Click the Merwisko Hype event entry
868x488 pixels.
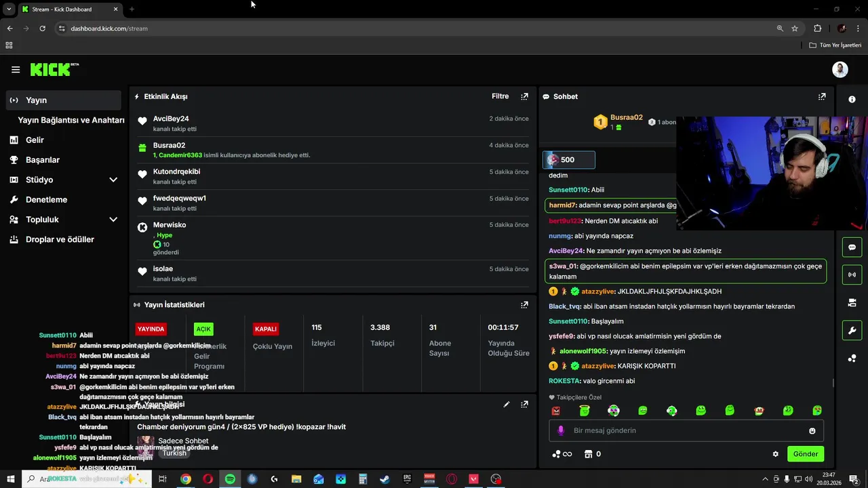coord(332,238)
